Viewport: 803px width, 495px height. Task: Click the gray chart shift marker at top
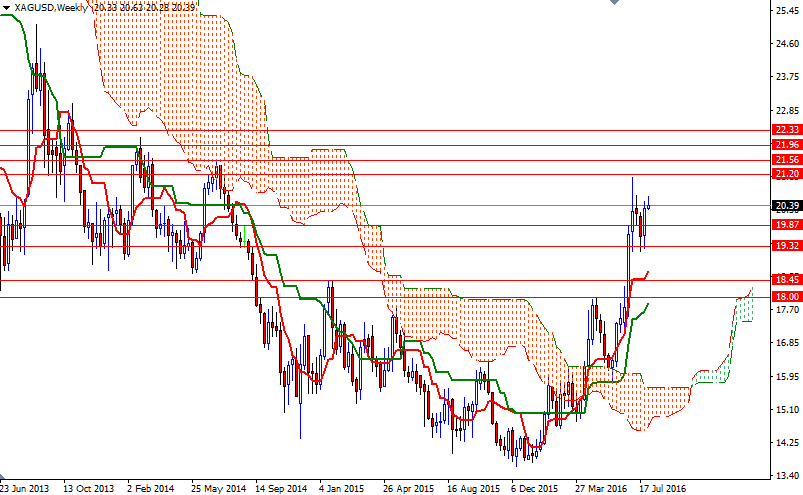[x=611, y=4]
